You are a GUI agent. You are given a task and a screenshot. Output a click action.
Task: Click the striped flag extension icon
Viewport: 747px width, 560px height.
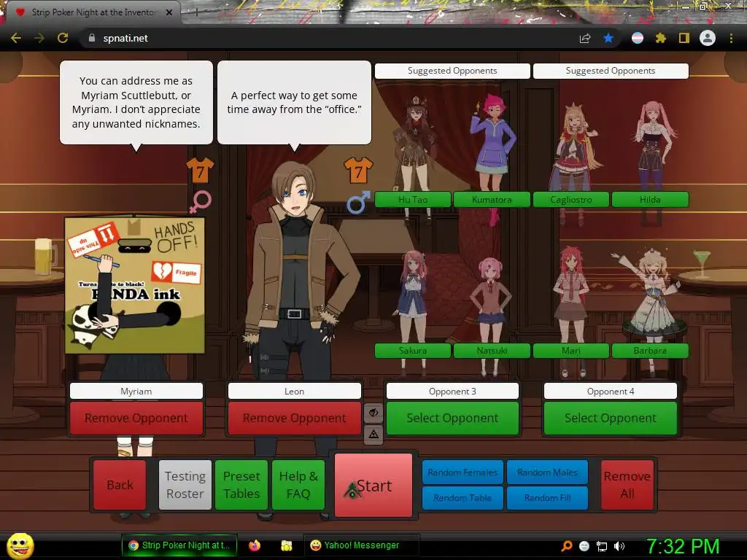click(638, 38)
